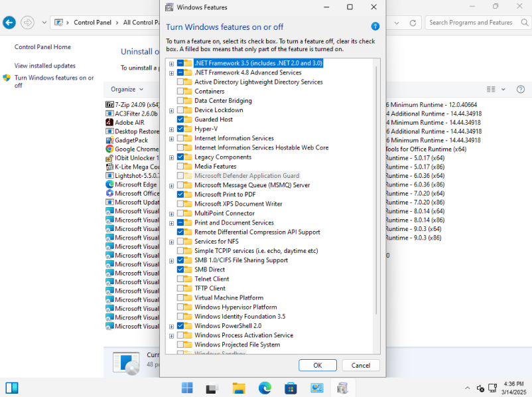The image size is (532, 397).
Task: Expand the .NET Framework 3.5 tree node
Action: coord(171,64)
